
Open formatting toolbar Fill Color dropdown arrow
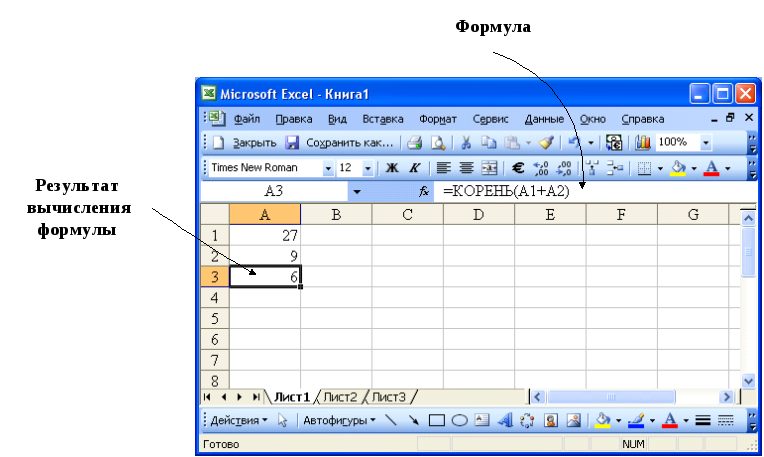tap(694, 169)
